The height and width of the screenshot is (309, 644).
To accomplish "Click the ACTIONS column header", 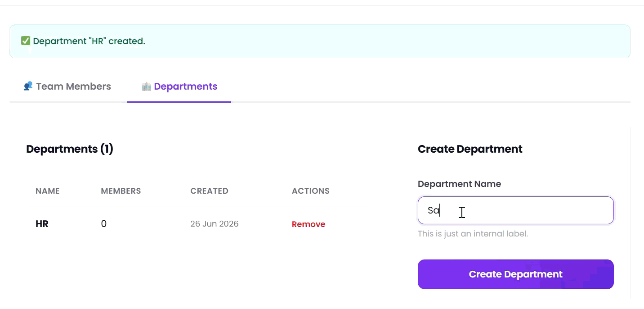I will point(311,191).
